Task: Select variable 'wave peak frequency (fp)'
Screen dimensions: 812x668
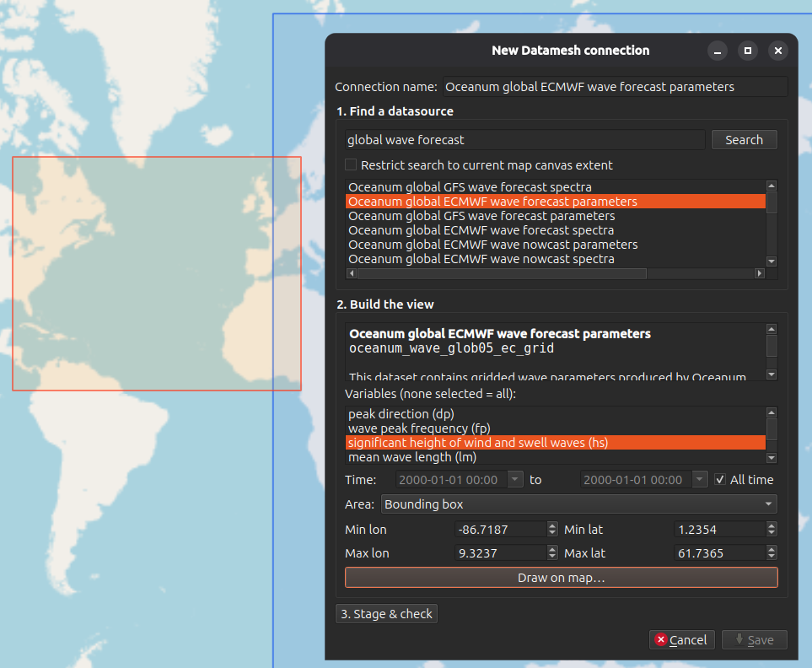Action: coord(556,428)
